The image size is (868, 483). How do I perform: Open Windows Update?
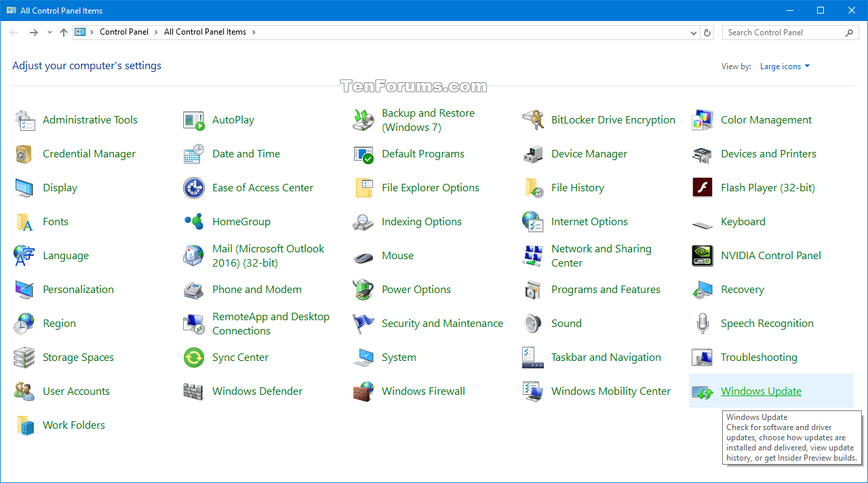pyautogui.click(x=760, y=391)
